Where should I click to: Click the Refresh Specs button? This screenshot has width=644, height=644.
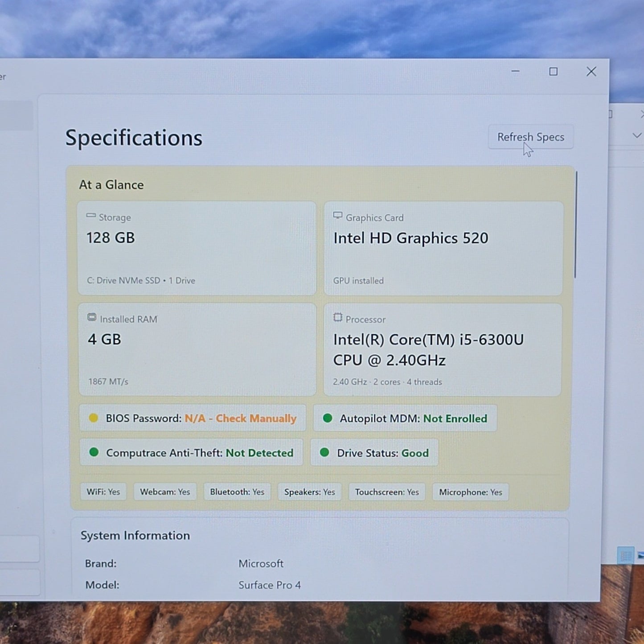(x=530, y=137)
